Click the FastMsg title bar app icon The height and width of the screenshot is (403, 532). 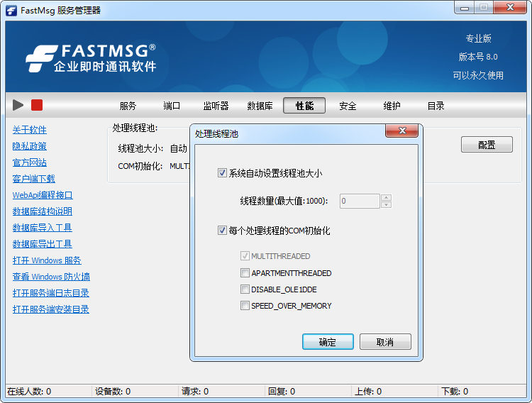11,11
